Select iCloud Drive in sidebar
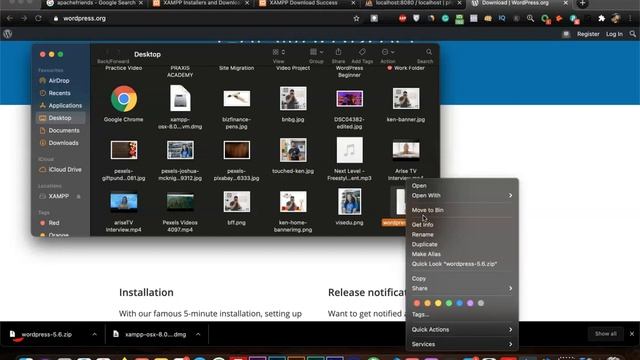The height and width of the screenshot is (360, 640). (64, 169)
